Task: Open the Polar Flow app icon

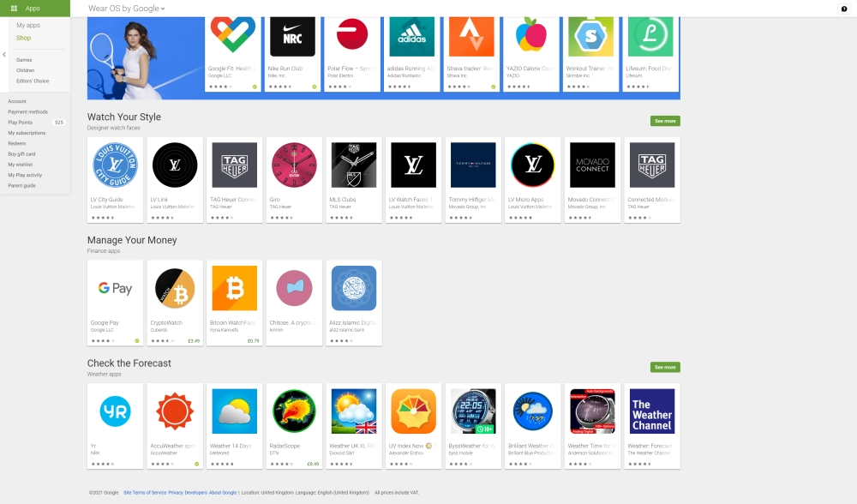Action: (352, 36)
